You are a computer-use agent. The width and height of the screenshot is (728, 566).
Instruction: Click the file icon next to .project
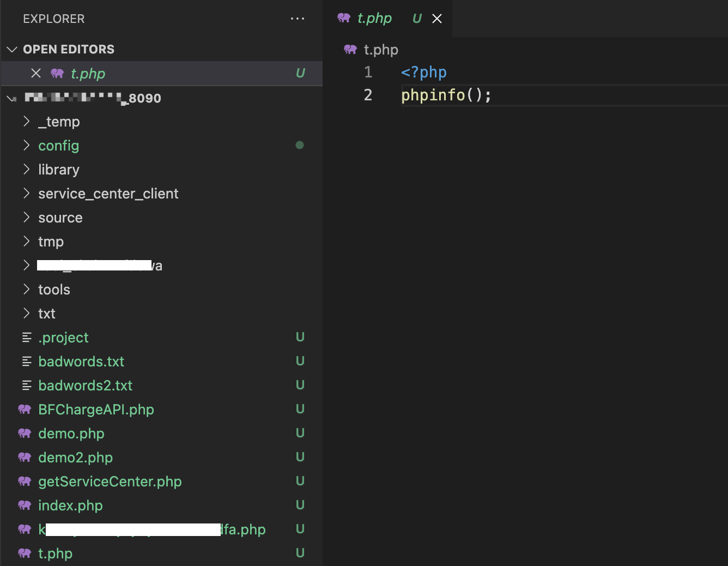coord(26,338)
